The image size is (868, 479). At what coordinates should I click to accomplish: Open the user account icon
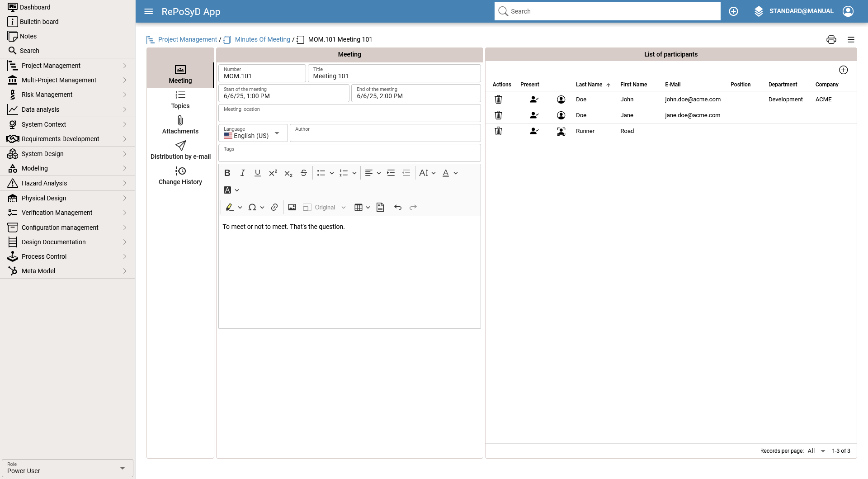pyautogui.click(x=848, y=11)
